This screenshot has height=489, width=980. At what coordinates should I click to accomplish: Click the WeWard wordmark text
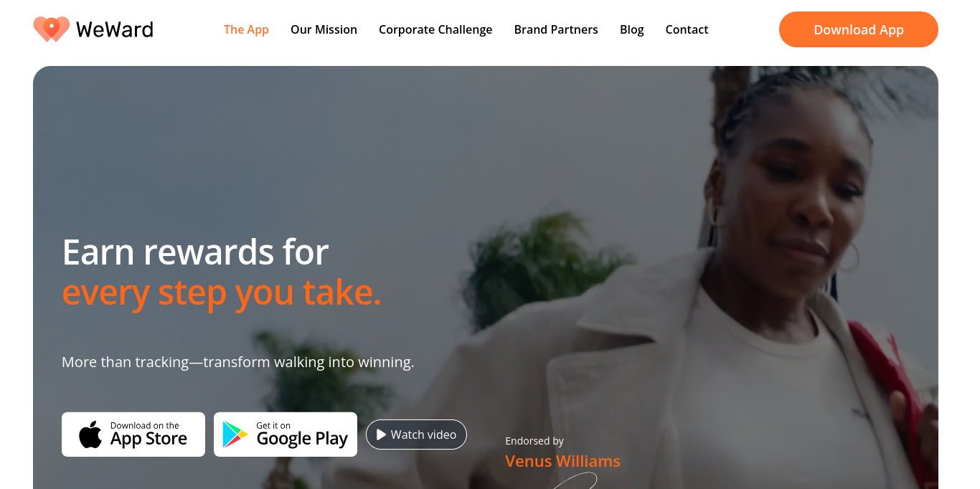coord(115,29)
